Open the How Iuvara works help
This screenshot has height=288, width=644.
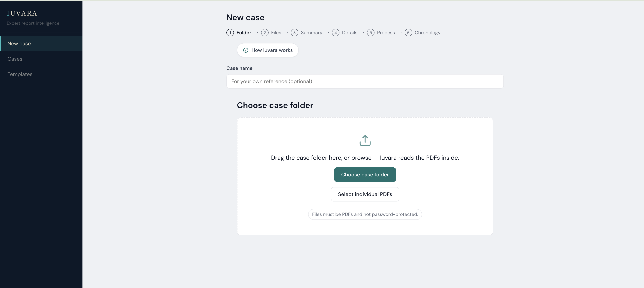(x=268, y=50)
